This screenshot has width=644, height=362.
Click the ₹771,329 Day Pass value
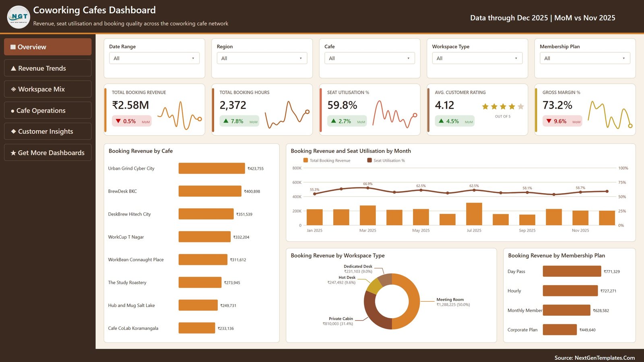click(612, 271)
